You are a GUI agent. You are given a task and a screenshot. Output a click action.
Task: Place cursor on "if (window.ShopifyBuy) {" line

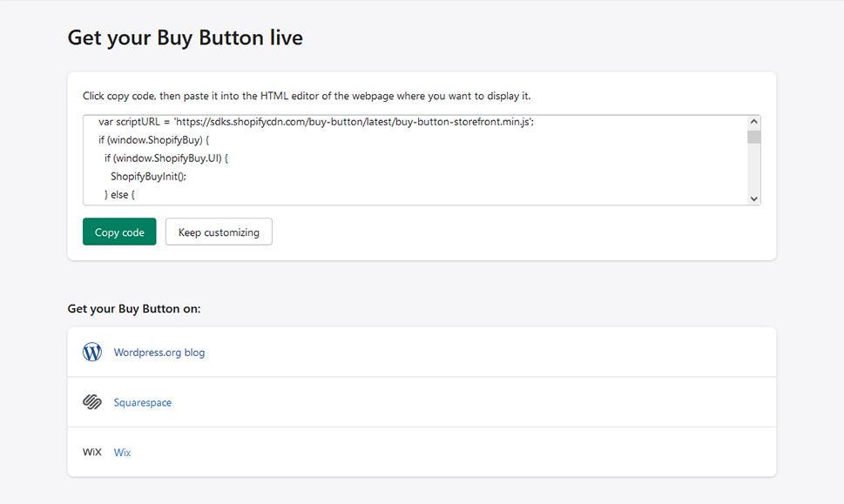pos(153,140)
